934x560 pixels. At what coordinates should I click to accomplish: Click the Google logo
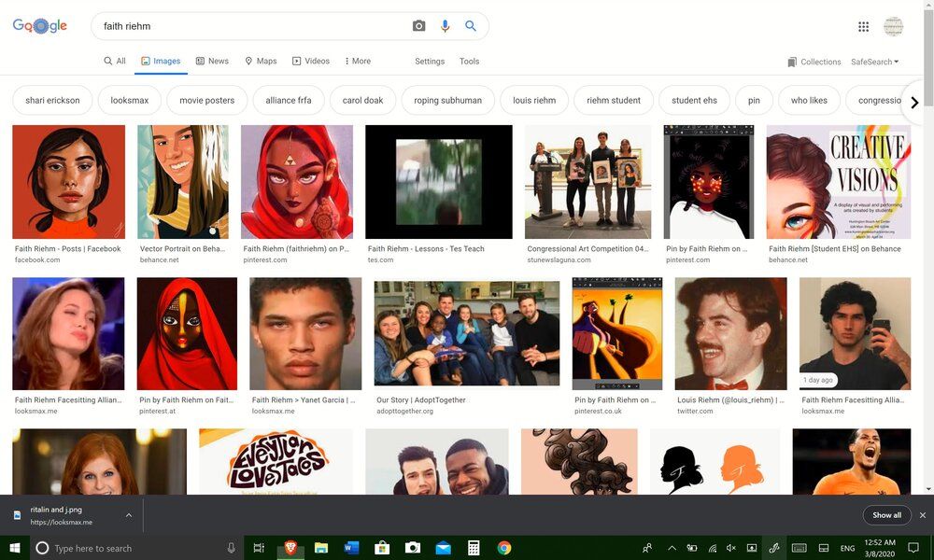click(40, 25)
